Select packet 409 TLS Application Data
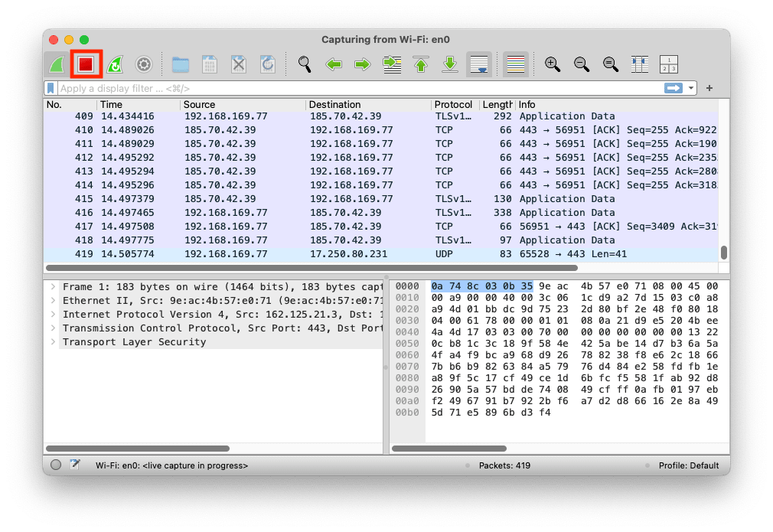The image size is (773, 532). [x=380, y=116]
